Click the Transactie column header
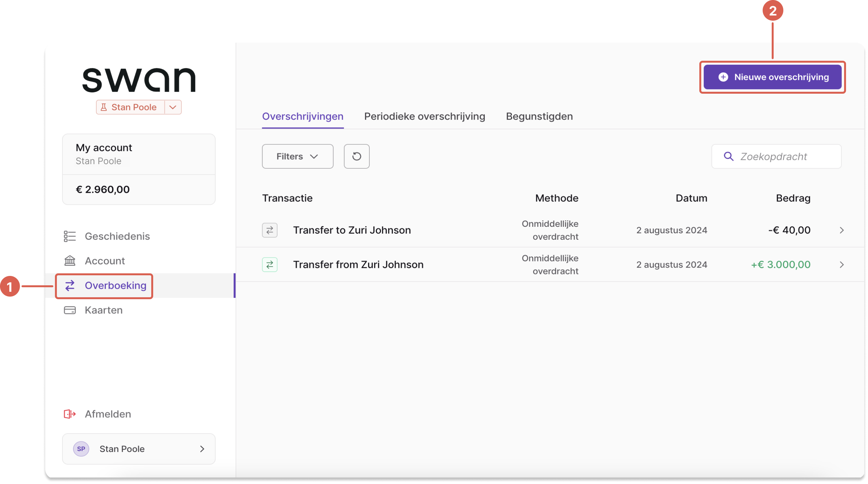 click(x=287, y=198)
